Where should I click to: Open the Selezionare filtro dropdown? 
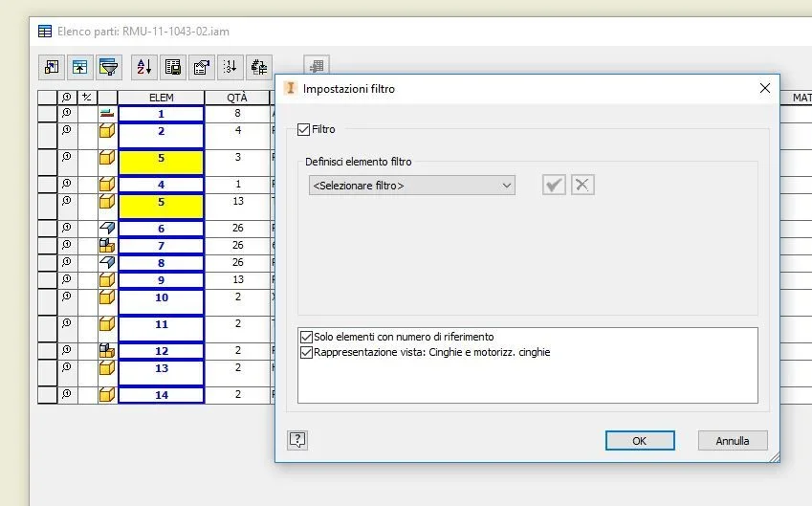click(411, 186)
